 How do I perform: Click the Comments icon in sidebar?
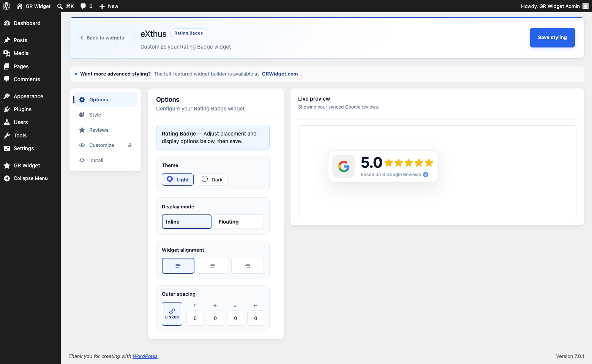point(7,79)
